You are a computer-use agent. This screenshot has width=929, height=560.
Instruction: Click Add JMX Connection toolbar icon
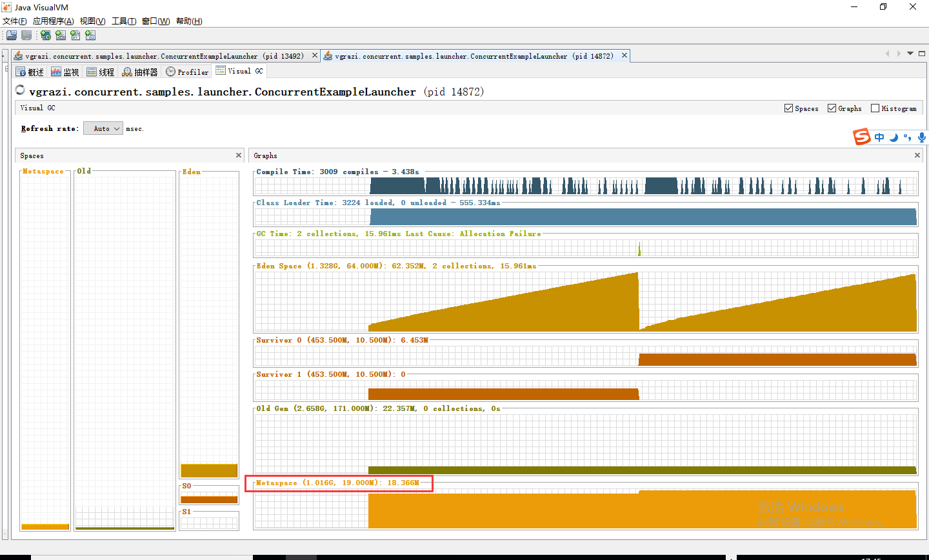click(61, 35)
